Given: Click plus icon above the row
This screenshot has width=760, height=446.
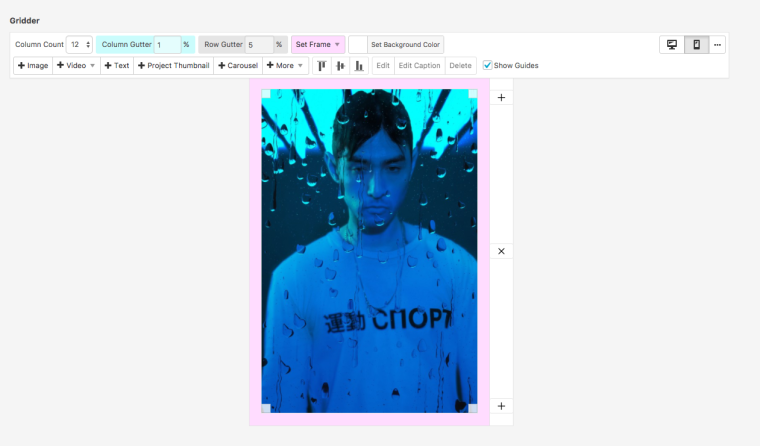Looking at the screenshot, I should pyautogui.click(x=501, y=98).
